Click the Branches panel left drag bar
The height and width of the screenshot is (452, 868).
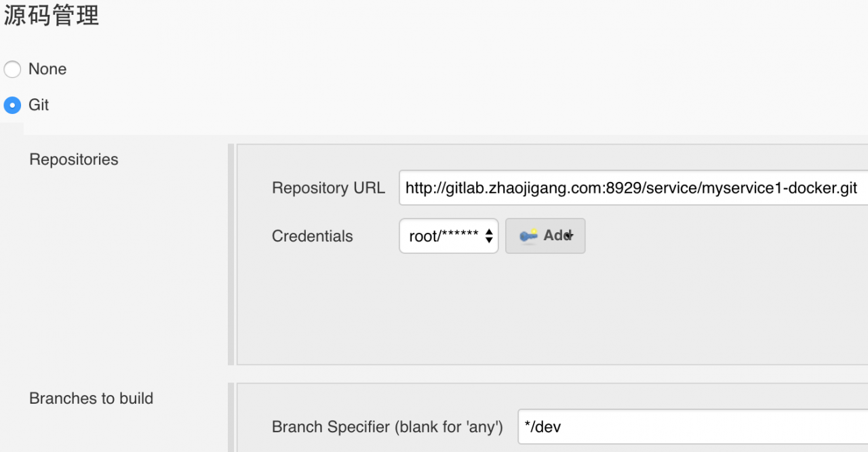(x=231, y=417)
